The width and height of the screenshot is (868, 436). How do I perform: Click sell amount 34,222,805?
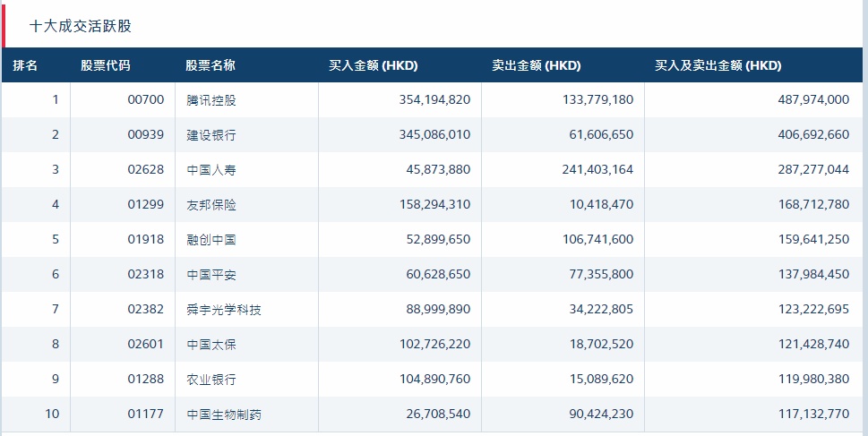(601, 309)
